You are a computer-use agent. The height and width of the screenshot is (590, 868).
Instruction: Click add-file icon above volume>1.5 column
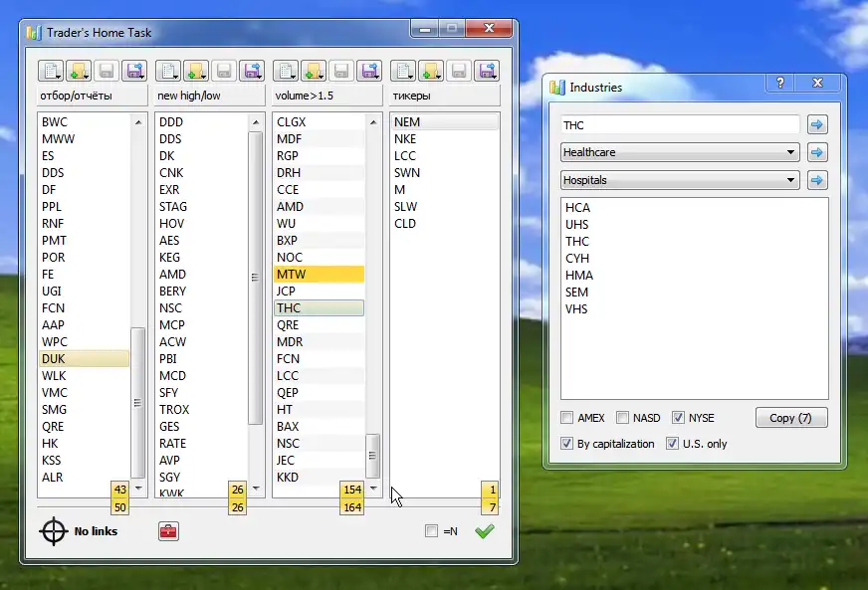tap(314, 71)
